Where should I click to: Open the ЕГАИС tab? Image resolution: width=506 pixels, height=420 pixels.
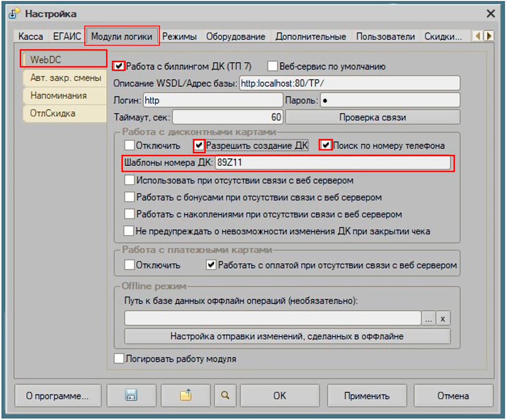67,37
